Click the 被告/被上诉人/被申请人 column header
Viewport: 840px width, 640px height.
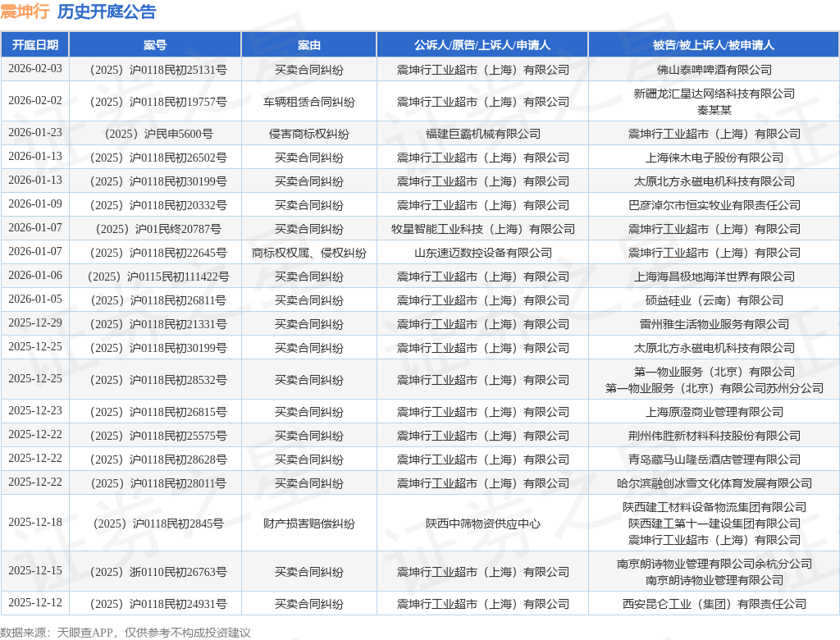pyautogui.click(x=714, y=44)
